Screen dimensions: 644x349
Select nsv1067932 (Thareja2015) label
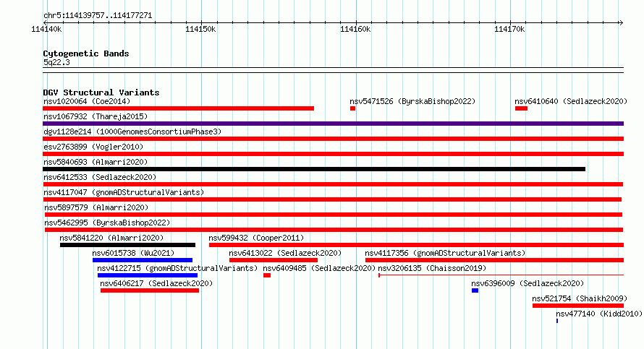pyautogui.click(x=96, y=116)
